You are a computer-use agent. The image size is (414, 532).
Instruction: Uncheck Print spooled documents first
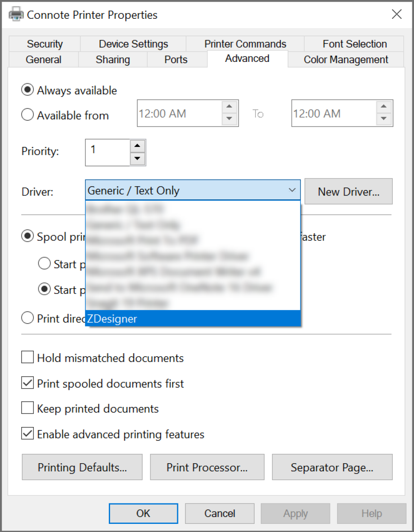click(27, 383)
